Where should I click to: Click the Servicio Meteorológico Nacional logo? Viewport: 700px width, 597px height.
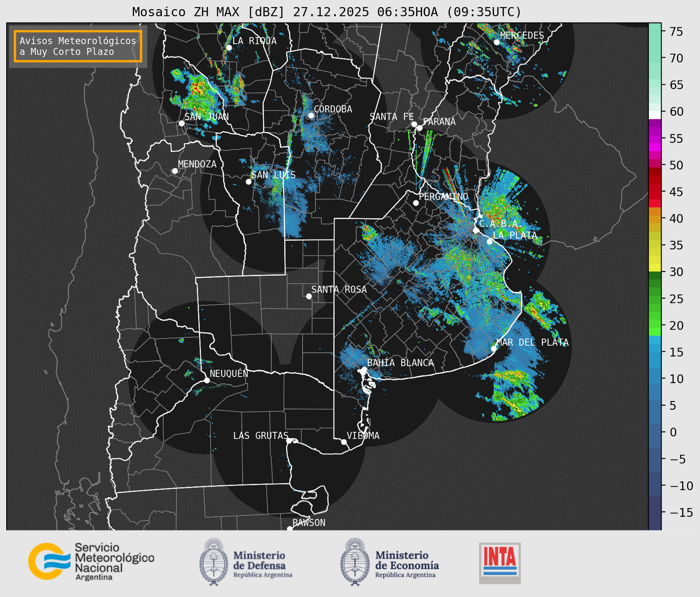point(91,561)
